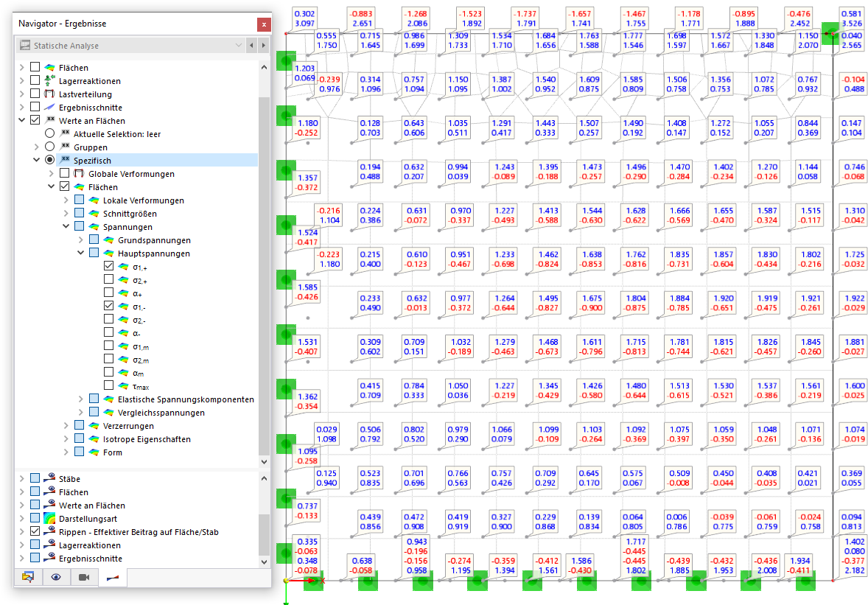Enable the τmax checkbox

click(x=108, y=386)
